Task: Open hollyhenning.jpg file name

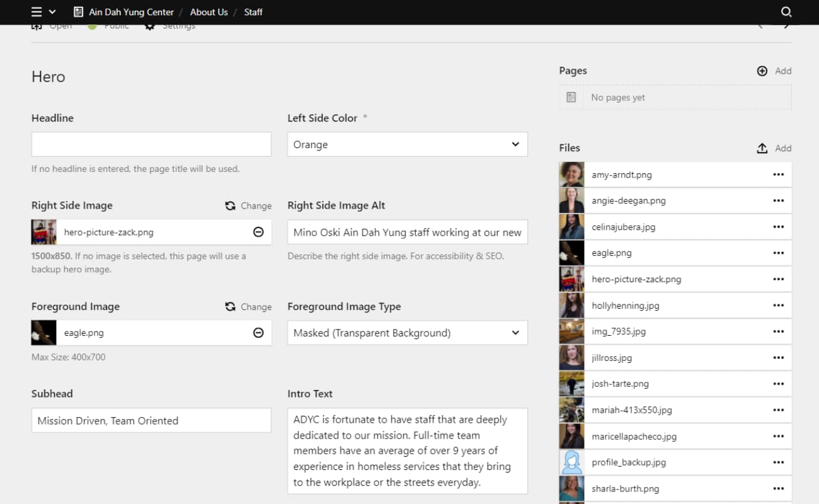Action: [x=626, y=306]
